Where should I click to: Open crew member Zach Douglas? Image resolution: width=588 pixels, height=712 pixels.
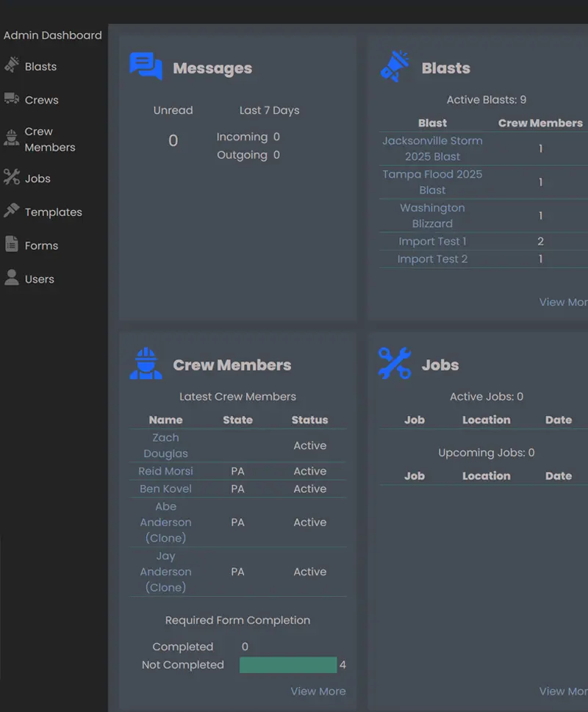165,445
